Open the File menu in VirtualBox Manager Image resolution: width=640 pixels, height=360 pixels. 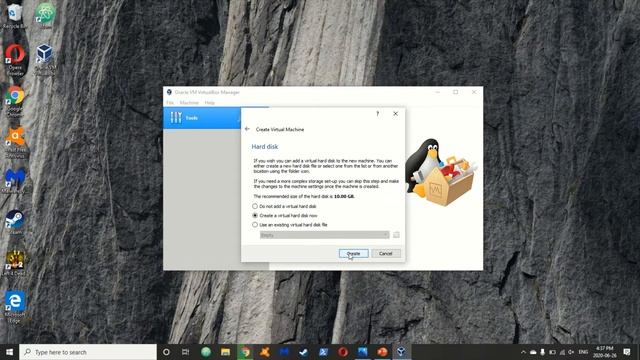click(170, 103)
